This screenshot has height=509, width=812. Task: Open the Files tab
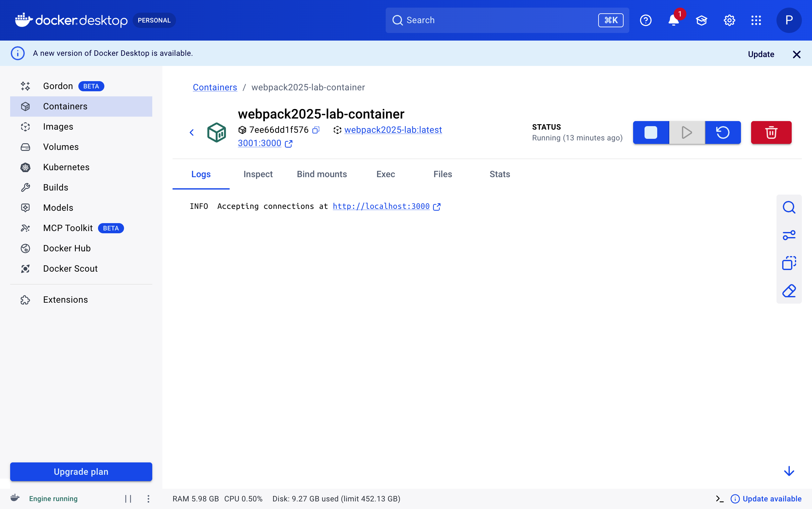pyautogui.click(x=443, y=174)
